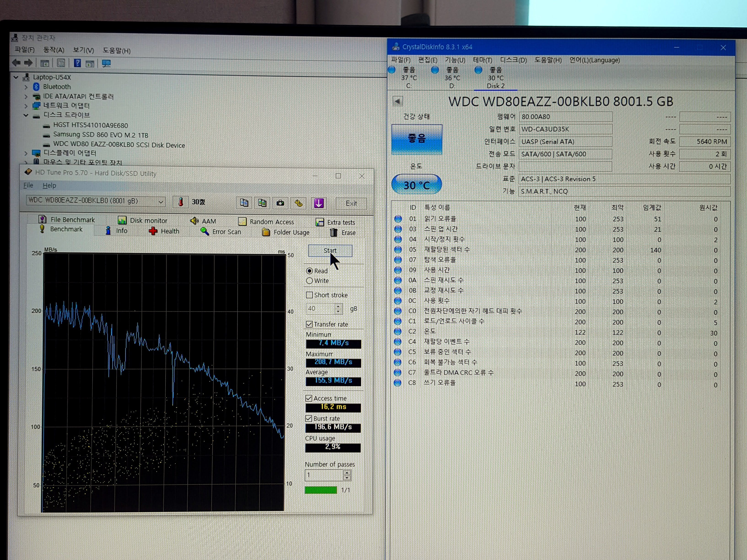Click the Device Manager scan hardware monitor icon

pyautogui.click(x=106, y=63)
